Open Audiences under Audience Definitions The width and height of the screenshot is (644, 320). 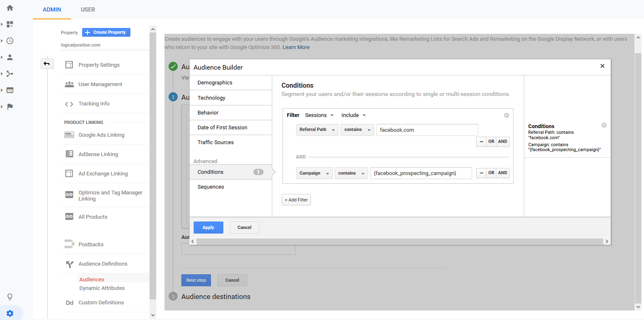pyautogui.click(x=92, y=280)
